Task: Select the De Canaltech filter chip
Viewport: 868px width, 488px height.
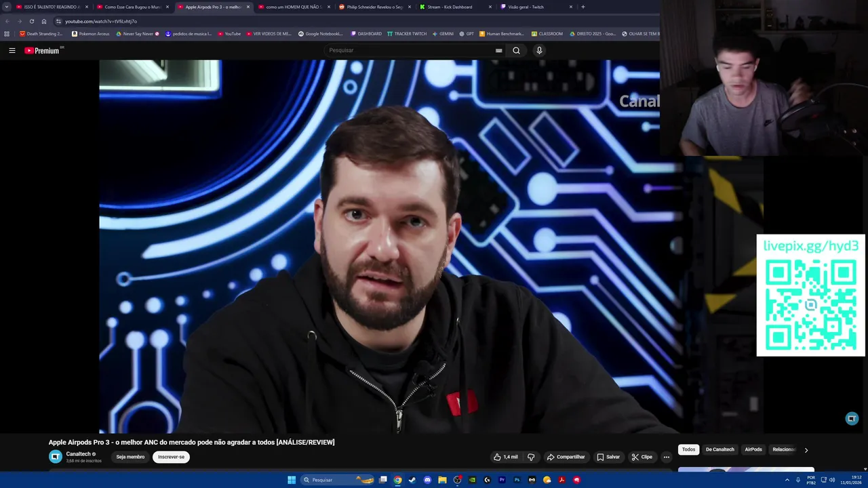Action: [x=719, y=449]
